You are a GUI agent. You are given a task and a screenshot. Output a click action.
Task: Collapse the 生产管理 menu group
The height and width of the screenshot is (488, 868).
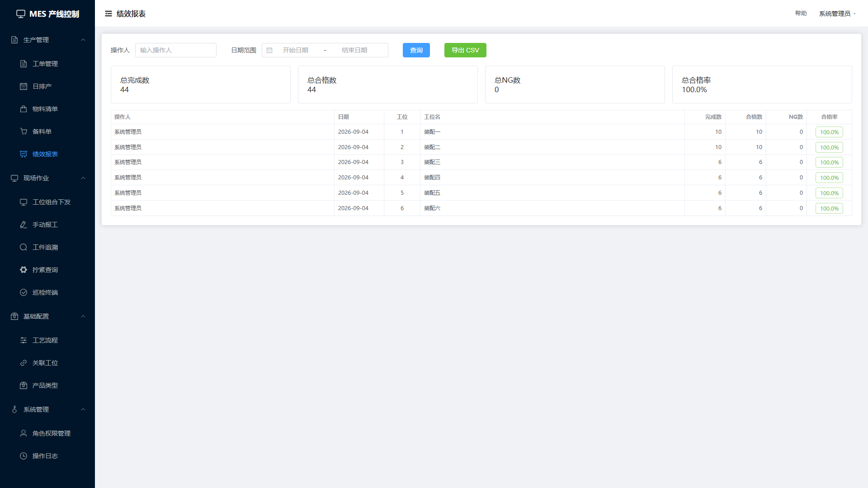coord(47,40)
